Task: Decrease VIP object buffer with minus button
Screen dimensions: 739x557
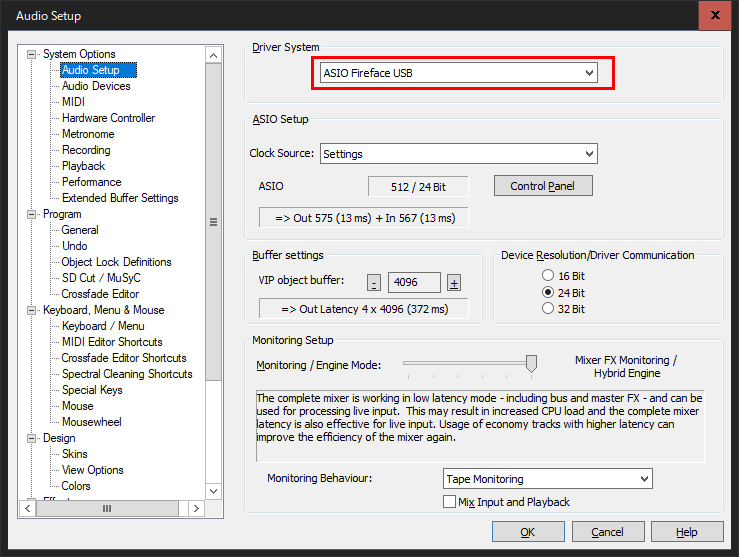Action: (373, 282)
